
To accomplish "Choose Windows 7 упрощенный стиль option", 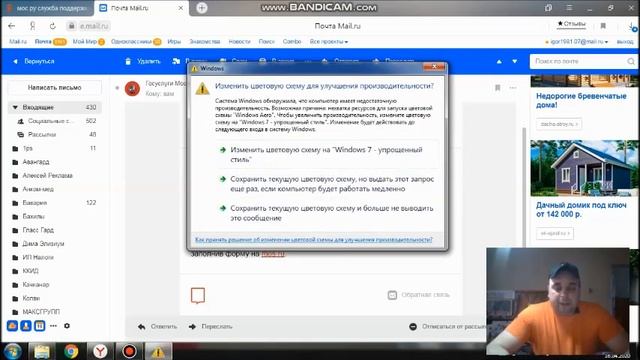I will coord(328,154).
